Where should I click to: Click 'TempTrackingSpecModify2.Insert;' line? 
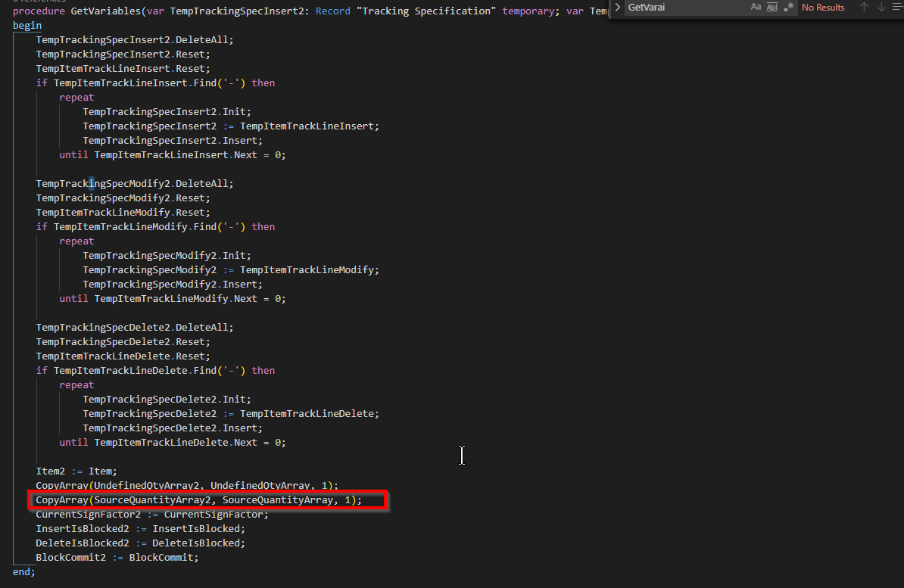click(x=173, y=285)
